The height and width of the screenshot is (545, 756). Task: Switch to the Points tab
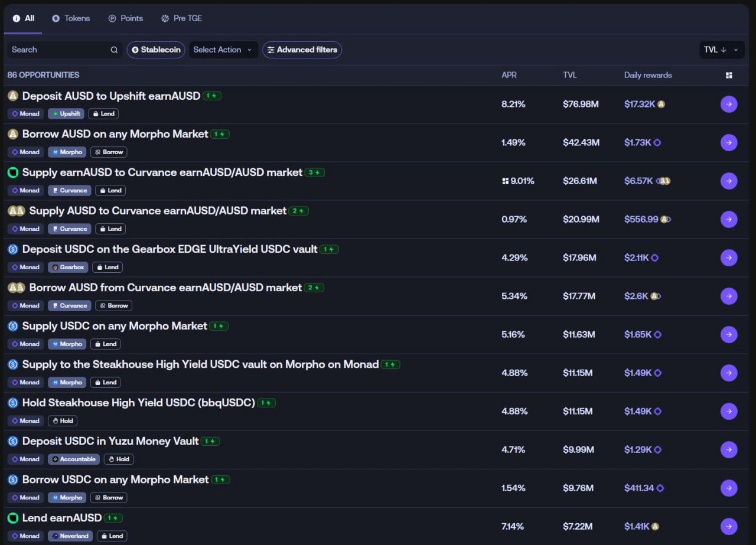click(126, 18)
